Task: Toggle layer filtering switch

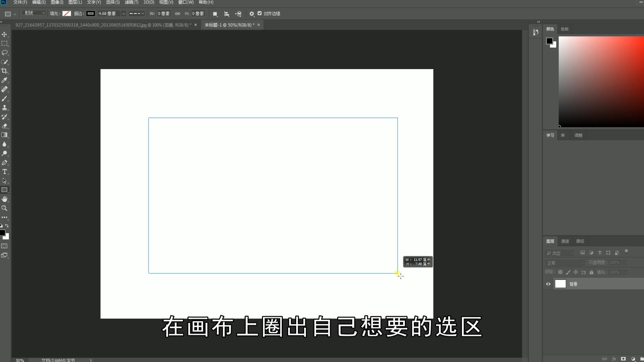Action: (x=626, y=252)
